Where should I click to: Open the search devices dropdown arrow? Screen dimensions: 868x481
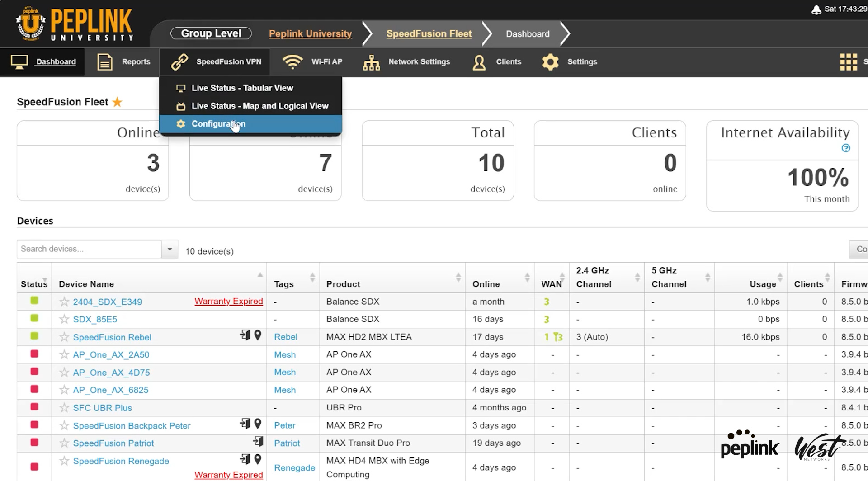[x=170, y=249]
